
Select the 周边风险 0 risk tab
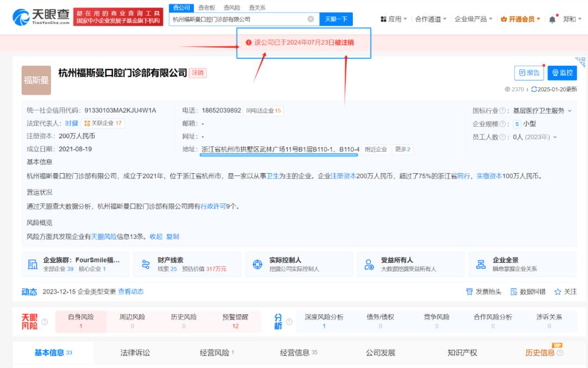pos(132,322)
